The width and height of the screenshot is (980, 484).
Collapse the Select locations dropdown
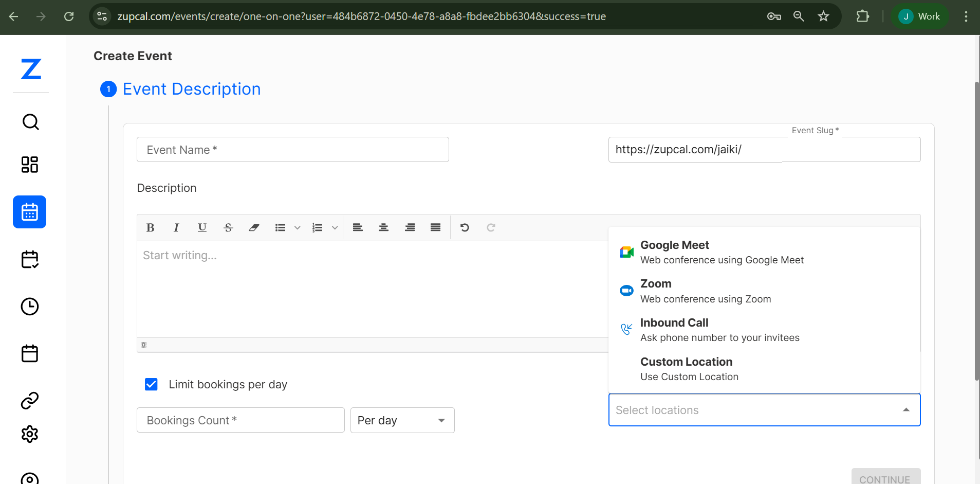[906, 410]
